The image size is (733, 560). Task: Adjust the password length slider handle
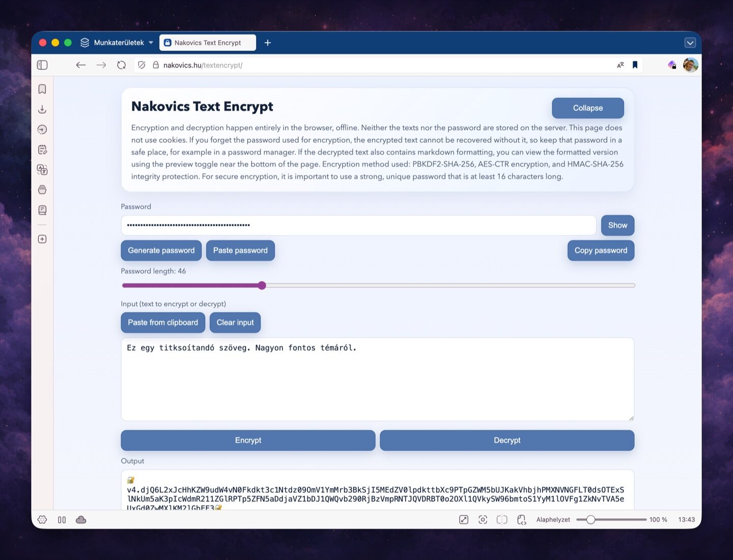(x=262, y=285)
